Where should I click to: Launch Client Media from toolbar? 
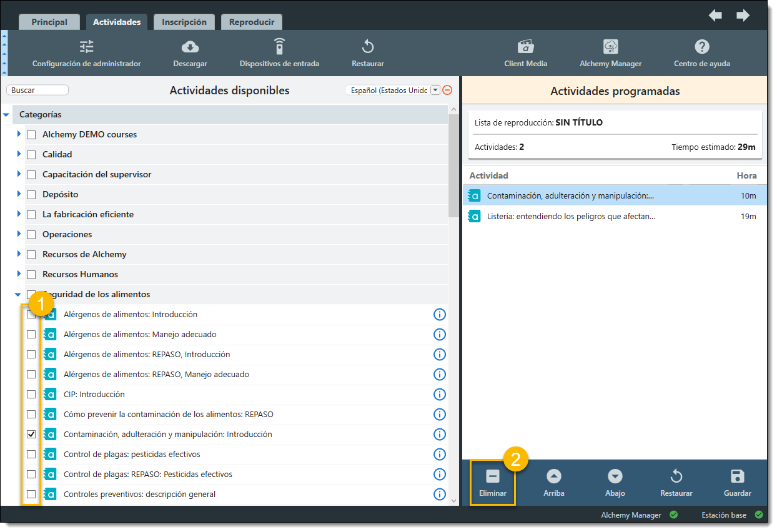pos(525,47)
